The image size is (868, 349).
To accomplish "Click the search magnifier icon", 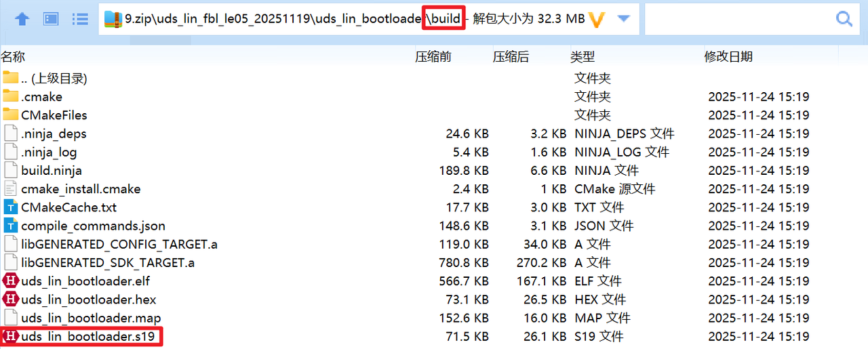I will (844, 19).
